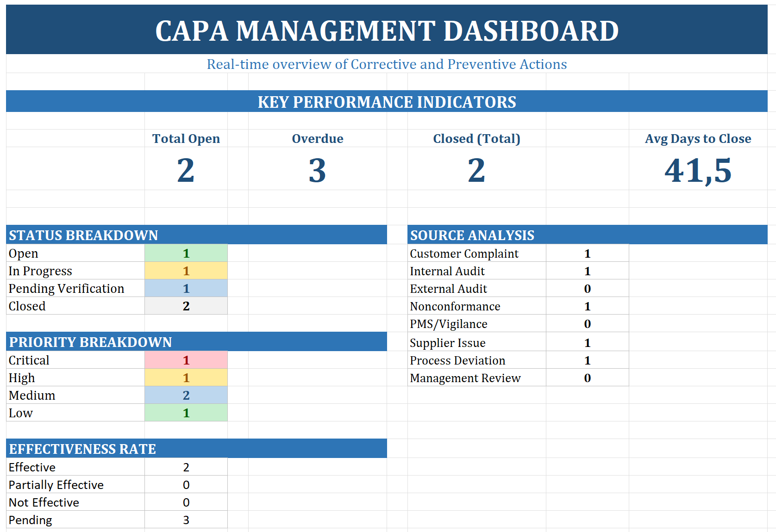Select the KEY PERFORMANCE INDICATORS header
This screenshot has height=532, width=776.
387,102
